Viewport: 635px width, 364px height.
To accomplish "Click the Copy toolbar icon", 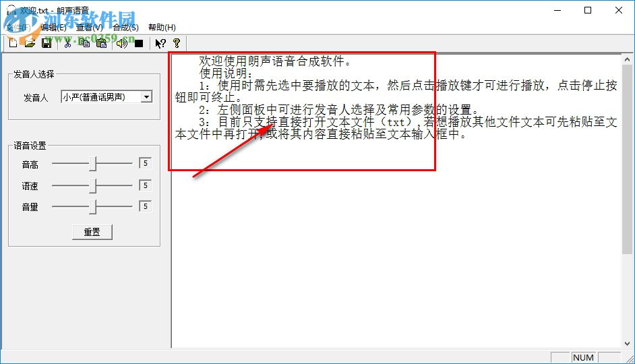I will [x=84, y=43].
